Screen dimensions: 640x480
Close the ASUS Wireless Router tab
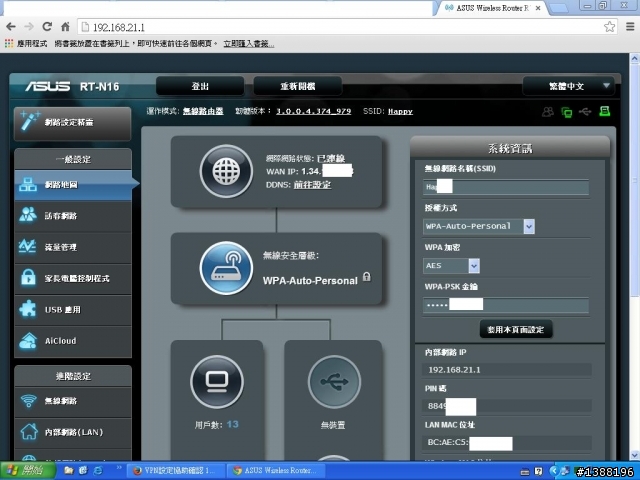pos(539,8)
